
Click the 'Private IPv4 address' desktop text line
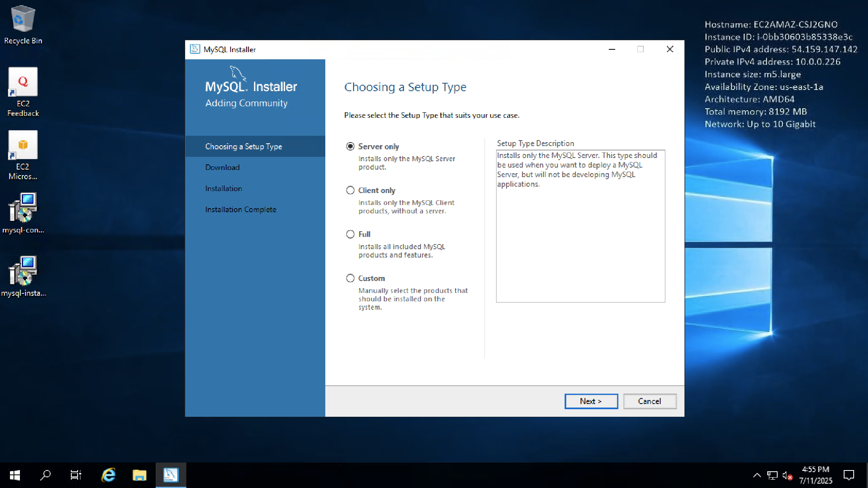pos(772,62)
